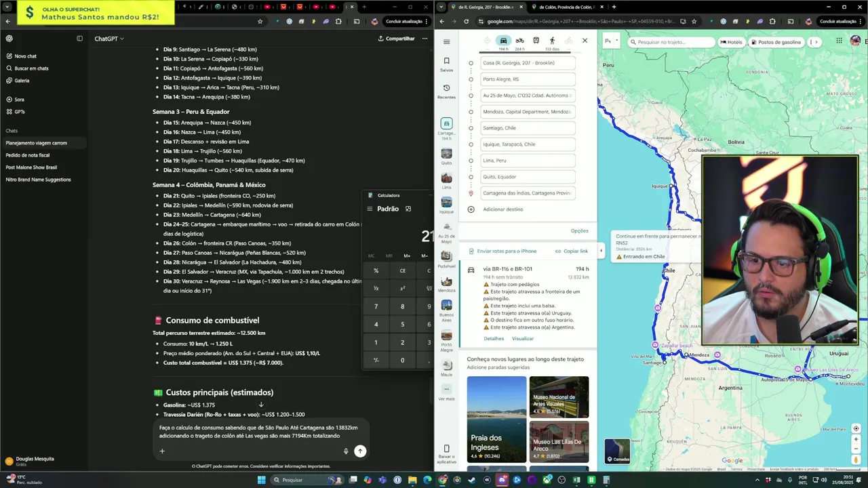Viewport: 868px width, 488px height.
Task: Open Praia dos Ingleses suggestion card
Action: click(x=496, y=419)
